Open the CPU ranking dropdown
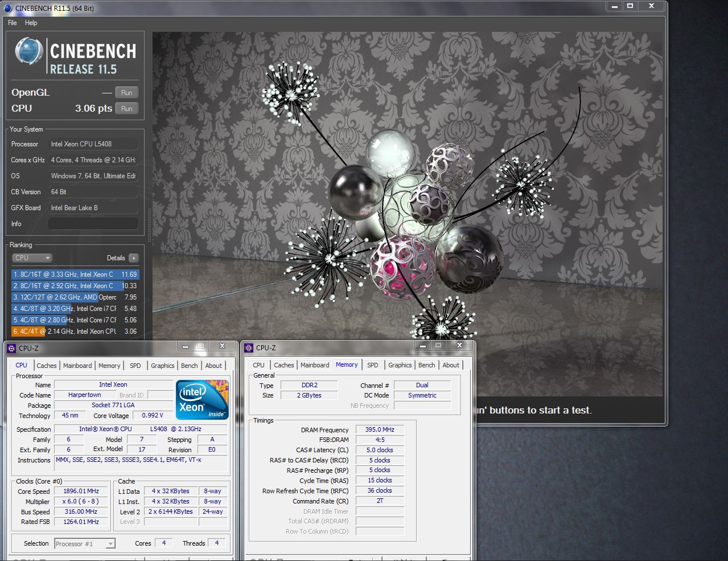Image resolution: width=728 pixels, height=561 pixels. (32, 258)
